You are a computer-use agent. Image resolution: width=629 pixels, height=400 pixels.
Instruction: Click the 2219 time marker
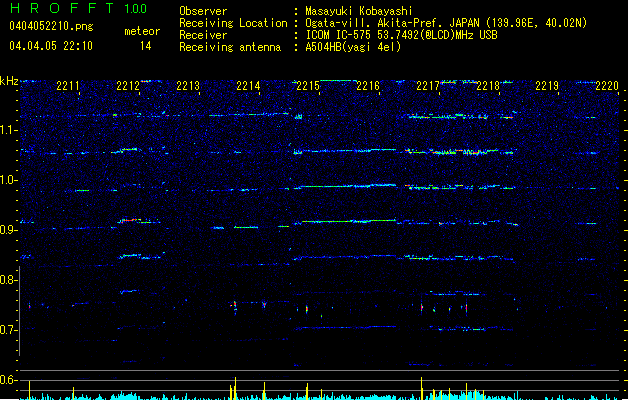[547, 86]
